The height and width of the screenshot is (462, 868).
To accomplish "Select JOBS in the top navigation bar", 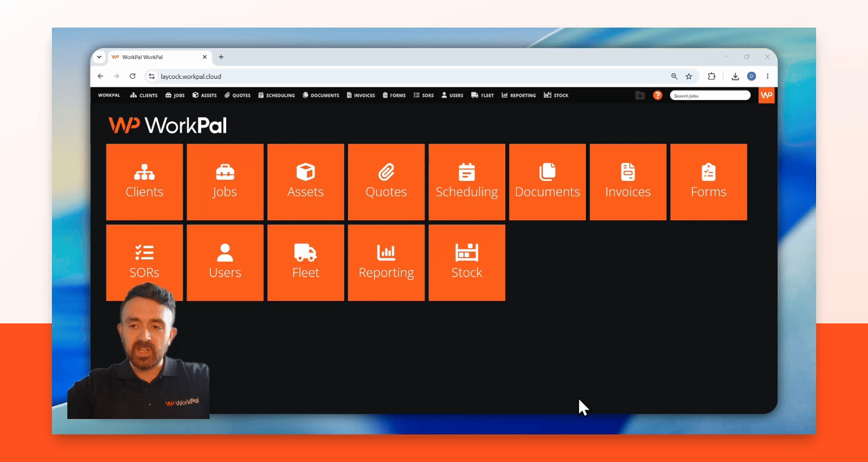I will click(175, 96).
